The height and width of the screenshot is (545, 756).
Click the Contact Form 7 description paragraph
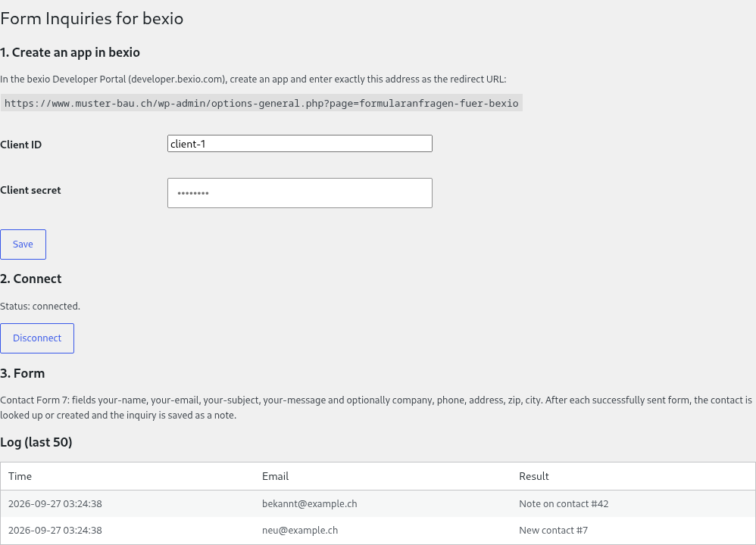[x=376, y=408]
